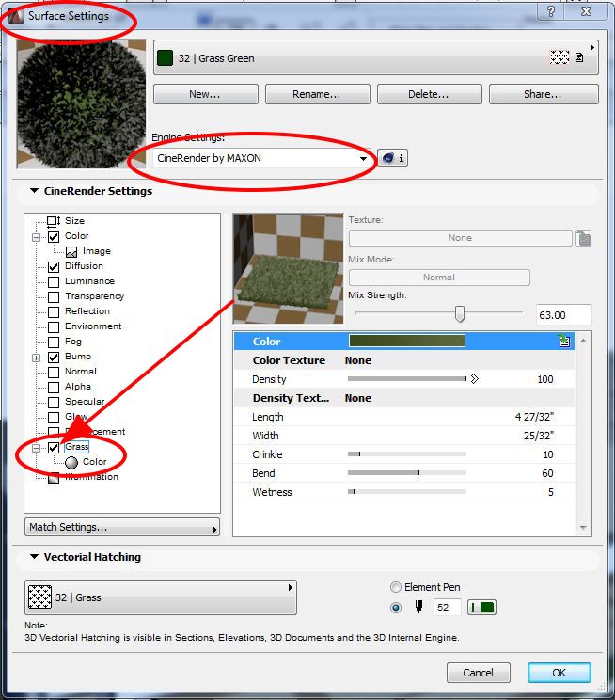
Task: Collapse the CineRender Settings panel
Action: (34, 191)
